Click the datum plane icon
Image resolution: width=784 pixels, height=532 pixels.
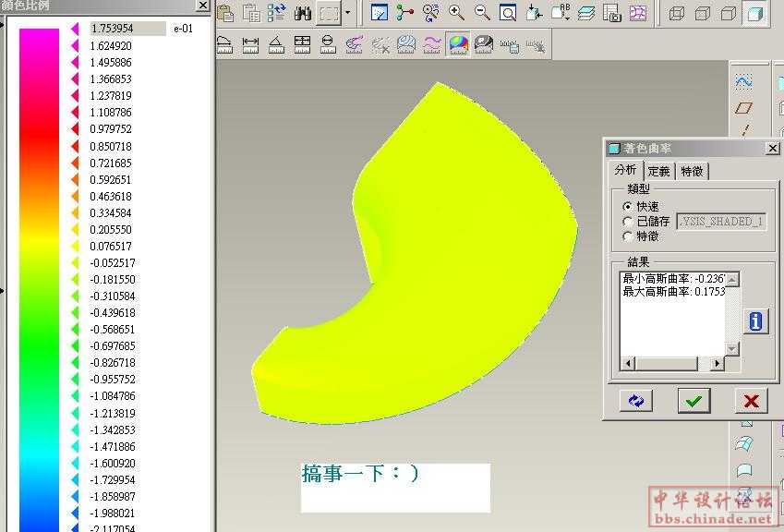(744, 107)
